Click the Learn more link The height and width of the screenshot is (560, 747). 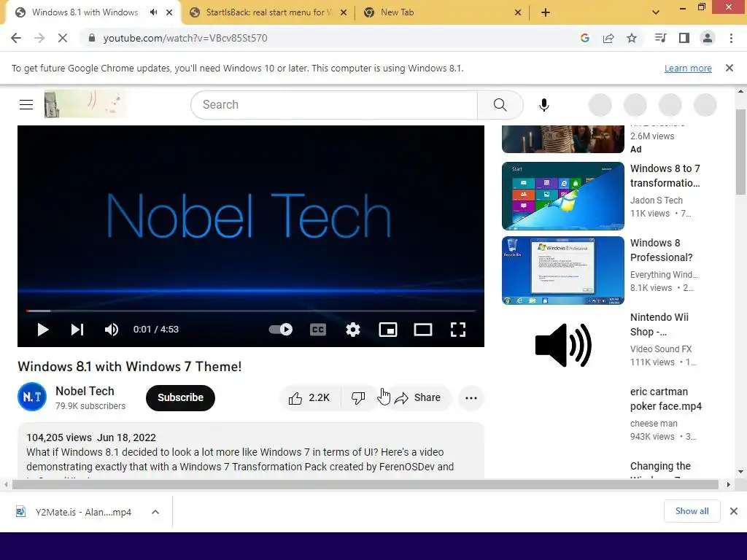point(688,68)
